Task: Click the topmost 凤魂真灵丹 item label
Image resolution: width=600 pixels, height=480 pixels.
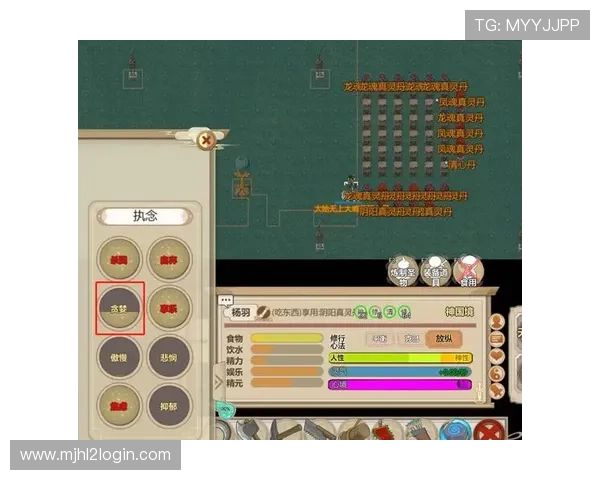Action: [x=461, y=102]
